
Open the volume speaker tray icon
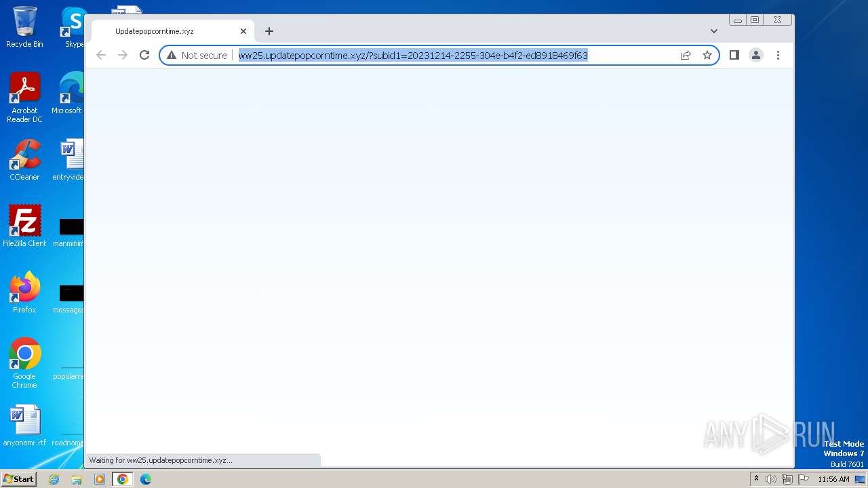tap(770, 479)
